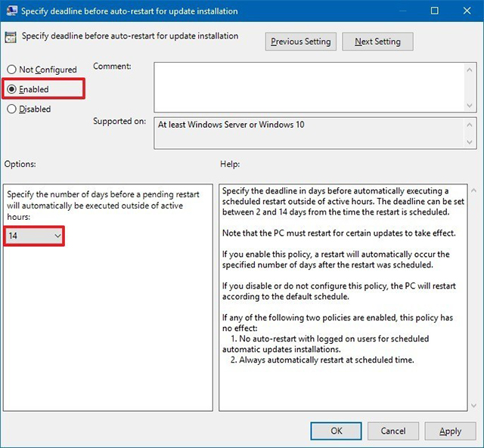Click the 'Help:' label
The image size is (484, 448).
point(230,164)
